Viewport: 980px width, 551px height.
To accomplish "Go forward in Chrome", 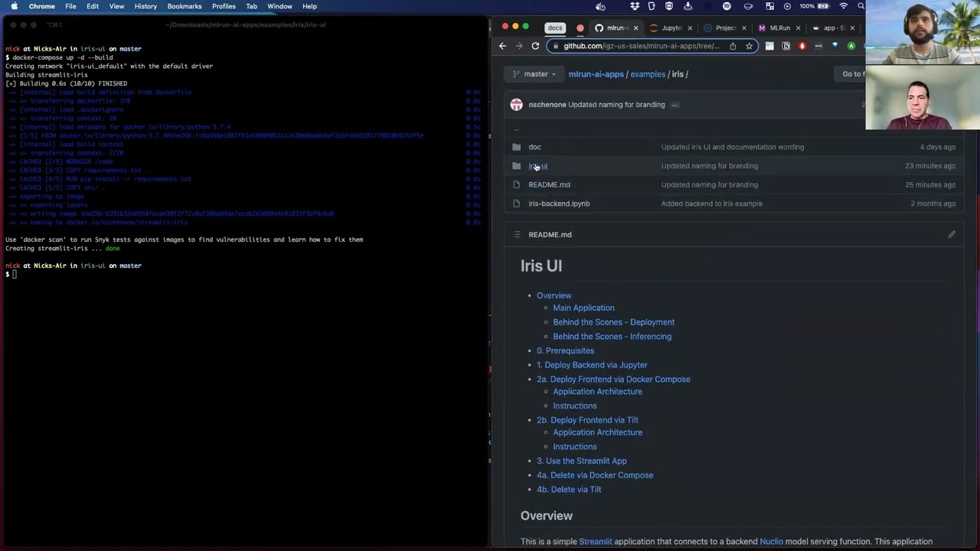I will (518, 46).
